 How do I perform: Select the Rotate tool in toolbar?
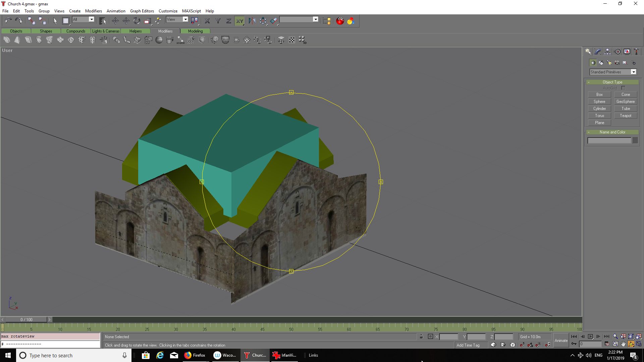click(x=137, y=21)
